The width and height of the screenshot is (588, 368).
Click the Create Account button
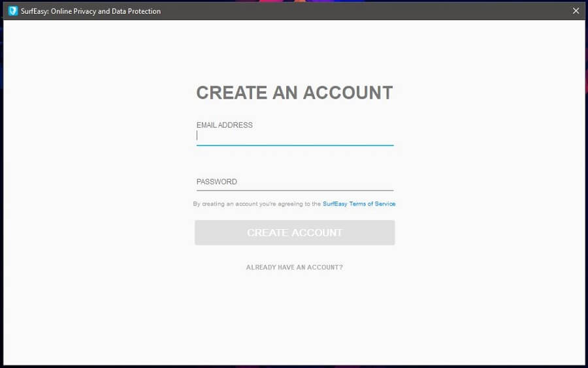click(x=295, y=232)
